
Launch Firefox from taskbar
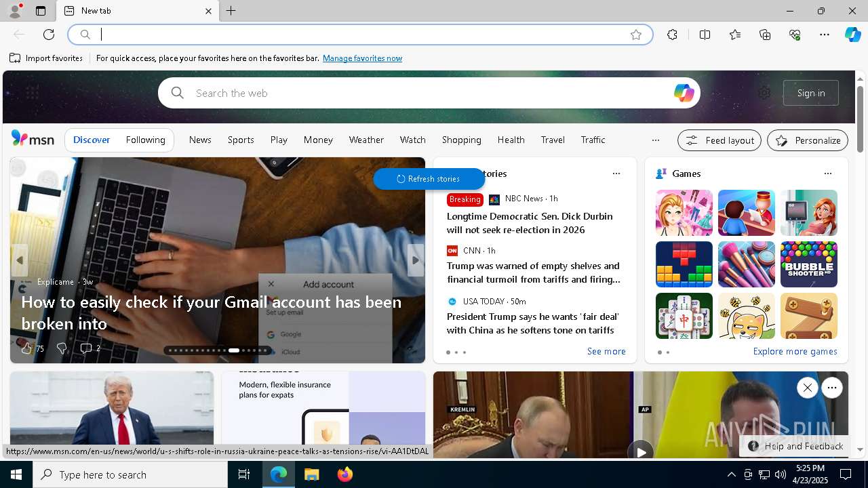point(344,474)
